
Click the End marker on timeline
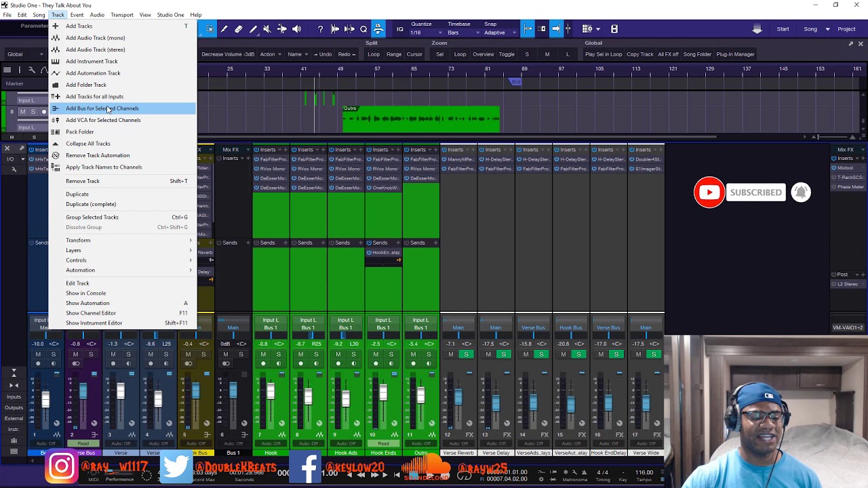click(x=516, y=82)
